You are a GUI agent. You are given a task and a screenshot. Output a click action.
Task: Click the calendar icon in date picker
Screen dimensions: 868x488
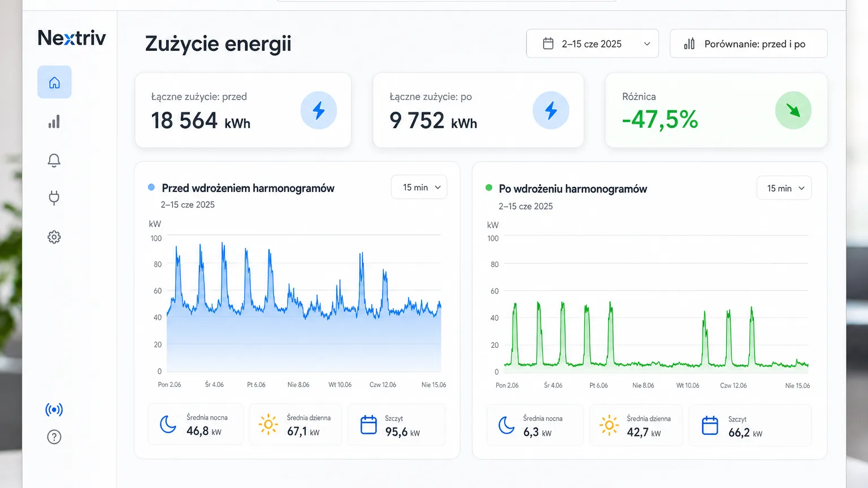pos(548,43)
